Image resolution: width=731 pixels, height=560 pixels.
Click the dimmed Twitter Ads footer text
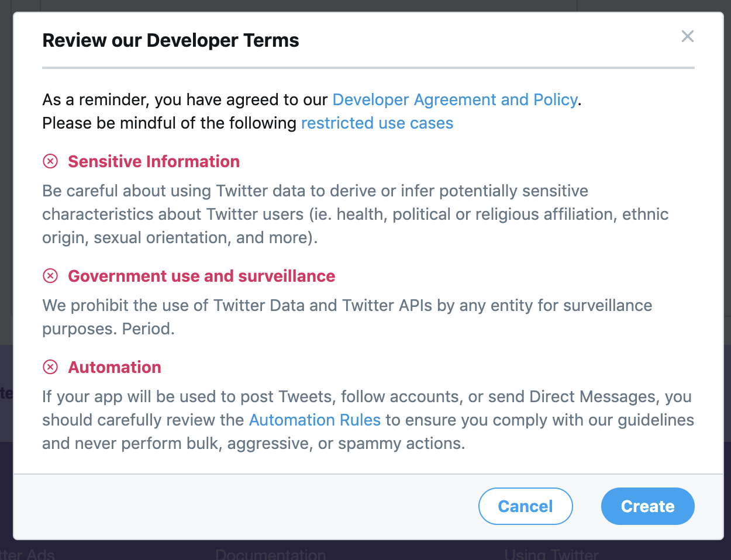(x=28, y=554)
